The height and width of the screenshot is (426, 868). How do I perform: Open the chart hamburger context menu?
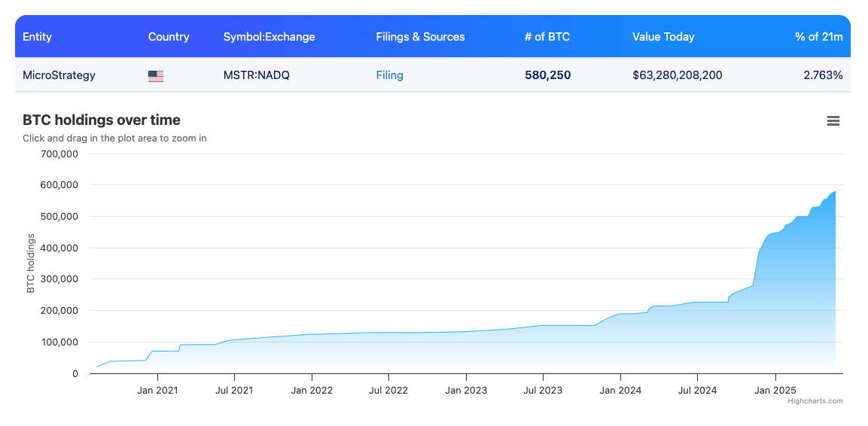pyautogui.click(x=833, y=120)
